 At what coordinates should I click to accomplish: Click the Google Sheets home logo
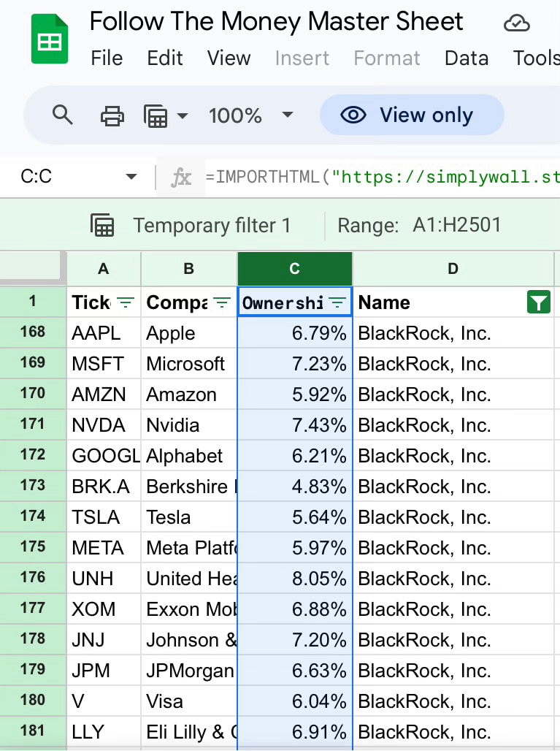coord(50,40)
